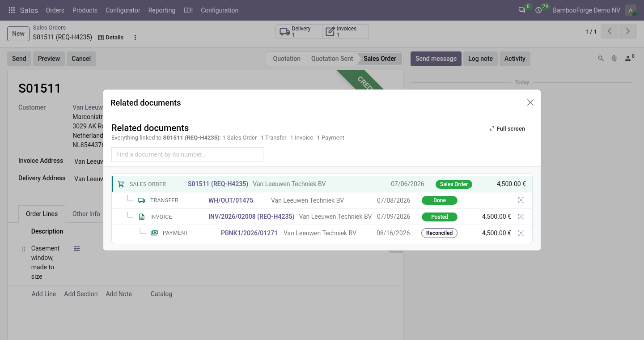
Task: Open the EDI menu
Action: pyautogui.click(x=188, y=10)
